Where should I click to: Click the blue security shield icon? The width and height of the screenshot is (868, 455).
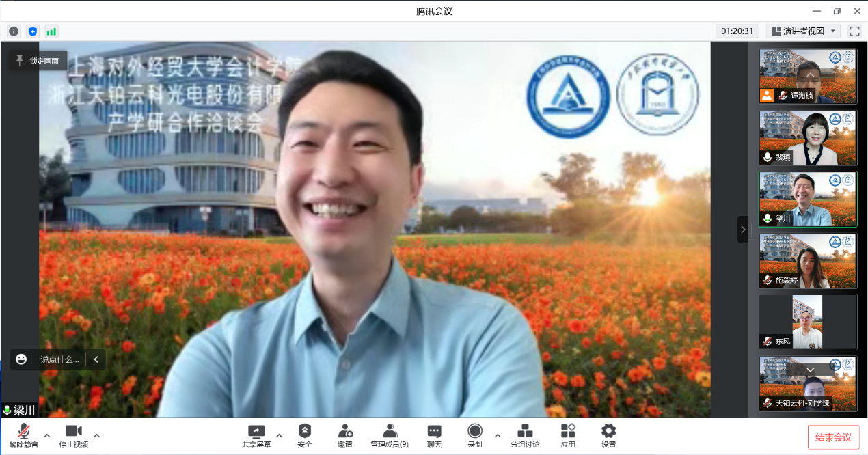click(33, 31)
